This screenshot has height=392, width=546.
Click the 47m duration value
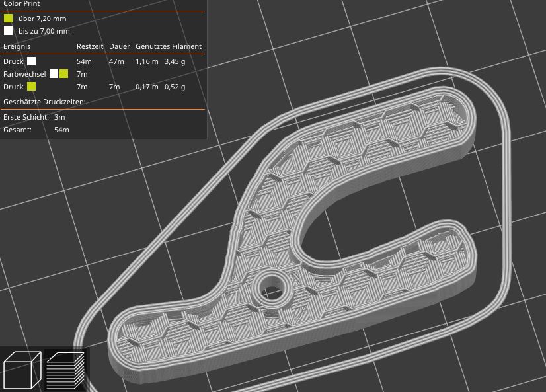(116, 61)
